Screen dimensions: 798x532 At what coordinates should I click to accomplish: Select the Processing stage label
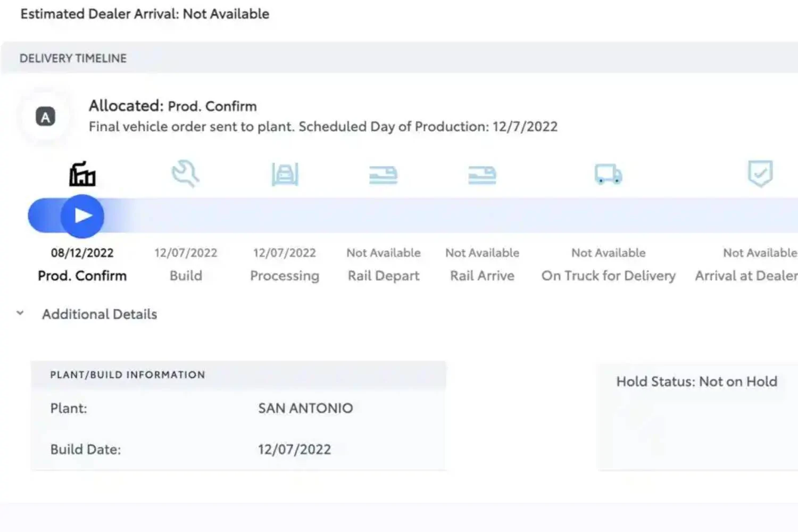coord(285,276)
